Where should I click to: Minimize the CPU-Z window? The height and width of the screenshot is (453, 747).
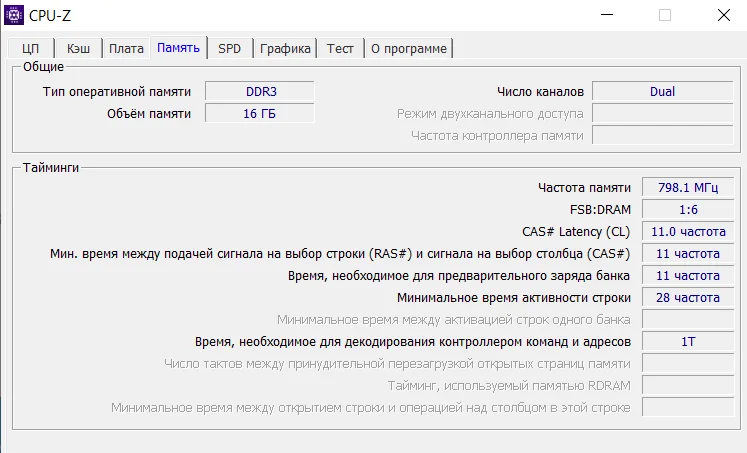[x=607, y=15]
